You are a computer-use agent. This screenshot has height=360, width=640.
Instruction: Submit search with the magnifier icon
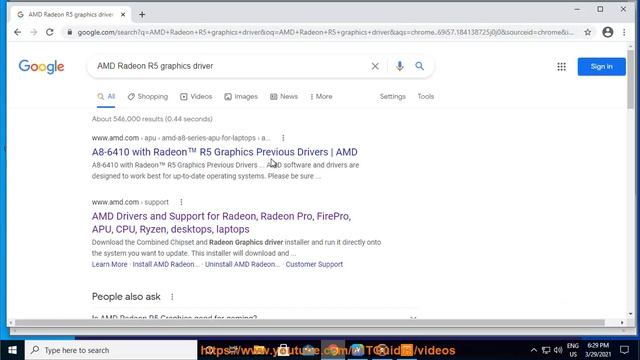(420, 66)
